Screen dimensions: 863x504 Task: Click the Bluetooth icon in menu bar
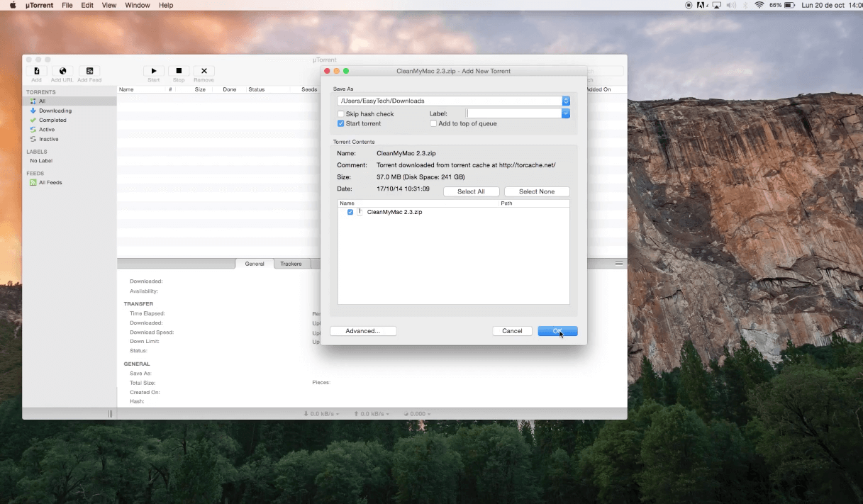pyautogui.click(x=744, y=5)
